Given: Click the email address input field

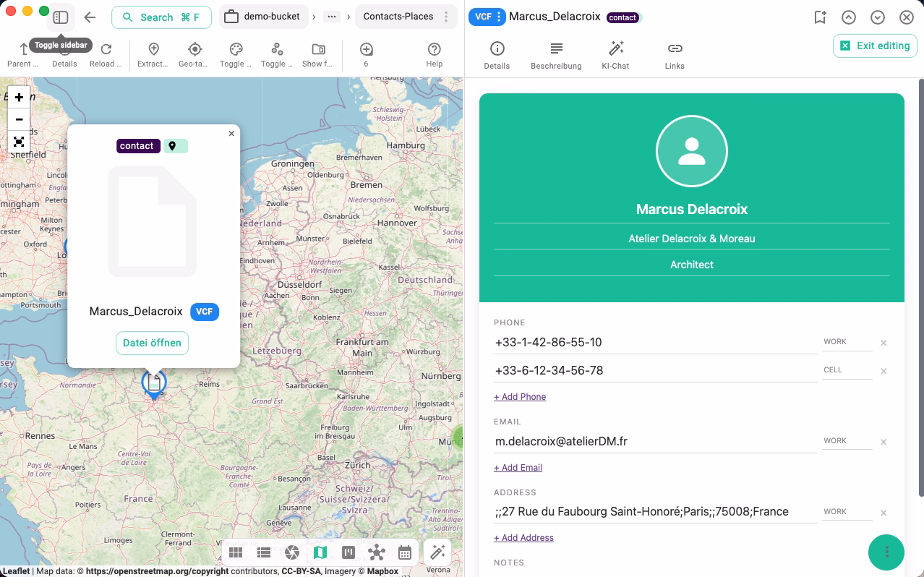Looking at the screenshot, I should [x=654, y=441].
